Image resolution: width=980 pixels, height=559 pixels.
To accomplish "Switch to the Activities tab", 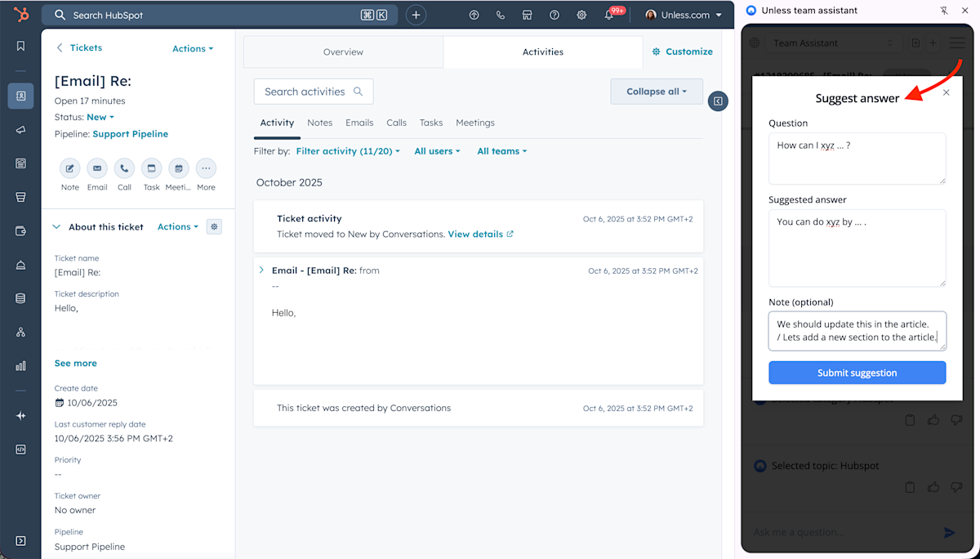I will [543, 51].
